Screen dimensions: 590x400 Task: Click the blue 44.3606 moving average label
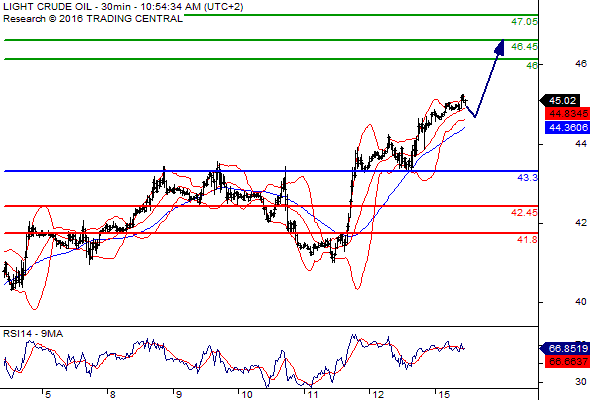pos(567,128)
